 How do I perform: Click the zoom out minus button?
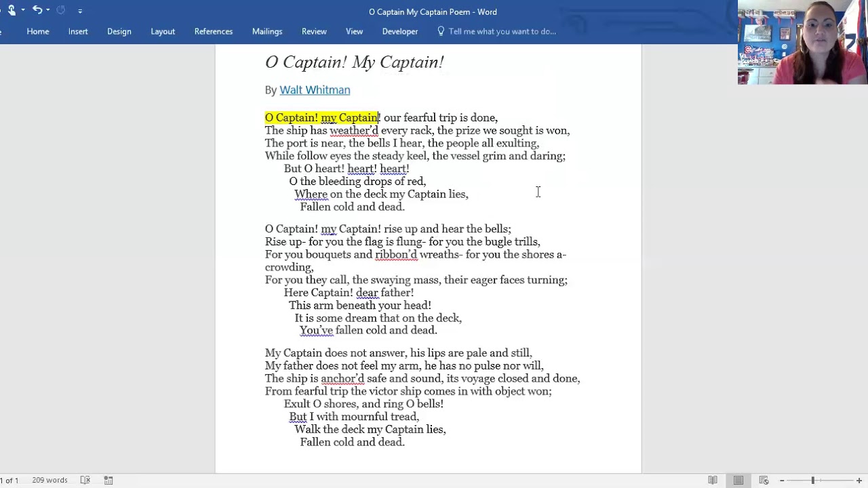[782, 481]
